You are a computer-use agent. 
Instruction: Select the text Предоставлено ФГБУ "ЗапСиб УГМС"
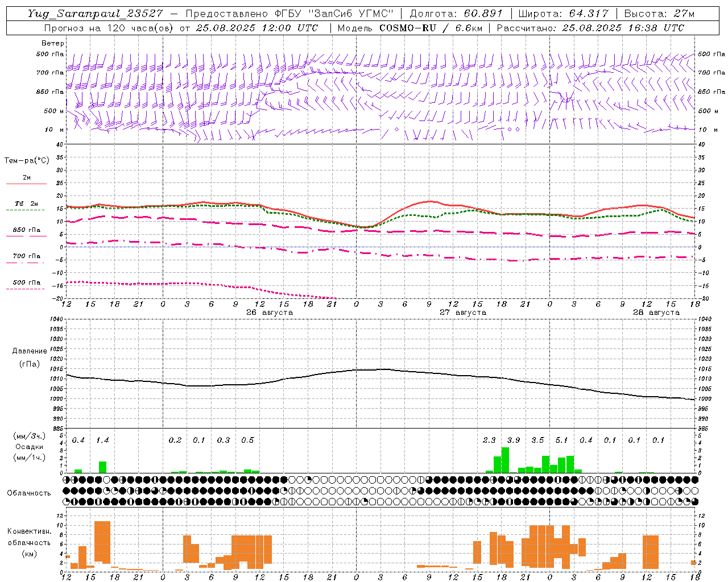pos(289,14)
